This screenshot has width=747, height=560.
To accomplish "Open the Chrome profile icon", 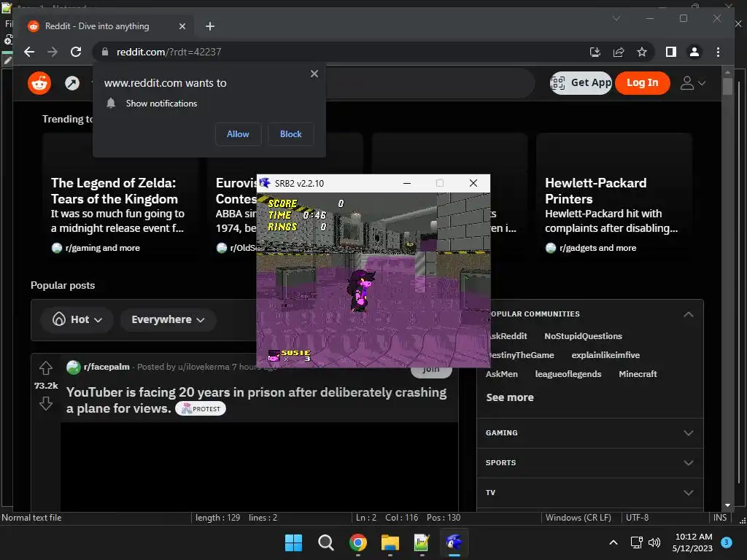I will pyautogui.click(x=694, y=52).
